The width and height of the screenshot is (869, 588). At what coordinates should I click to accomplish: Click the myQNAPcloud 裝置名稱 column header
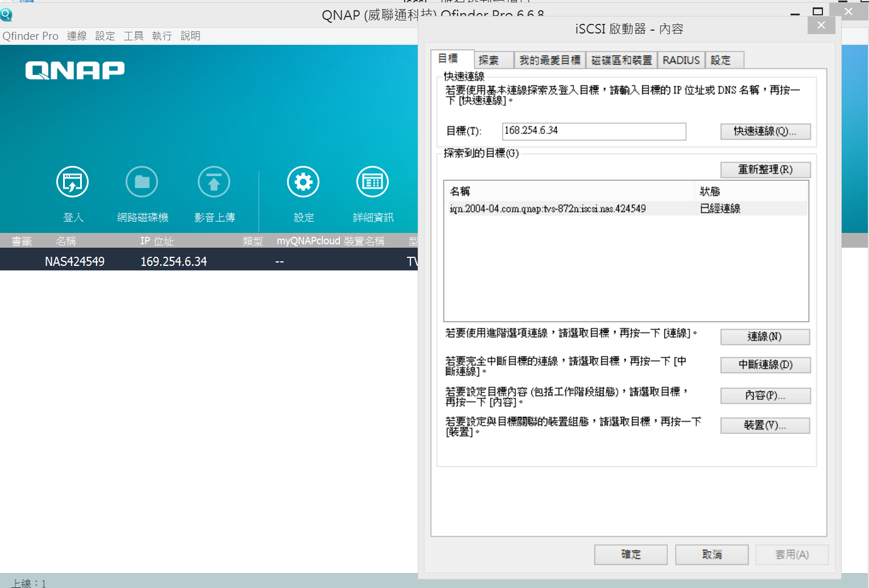tap(331, 241)
